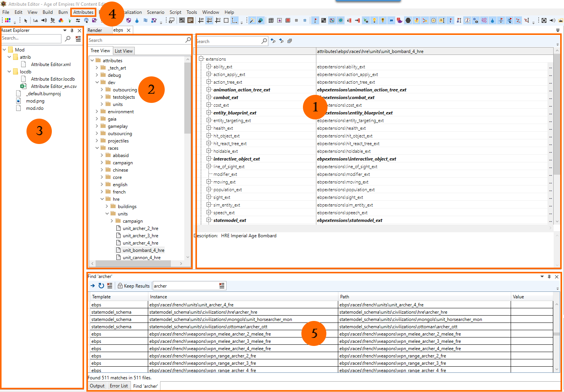Click the red flag toolbar icon

pyautogui.click(x=315, y=20)
